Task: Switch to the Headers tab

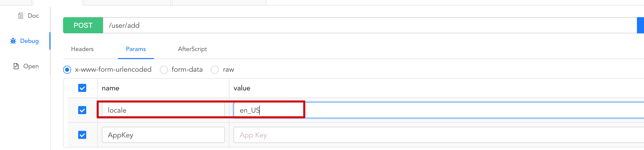Action: pos(82,49)
